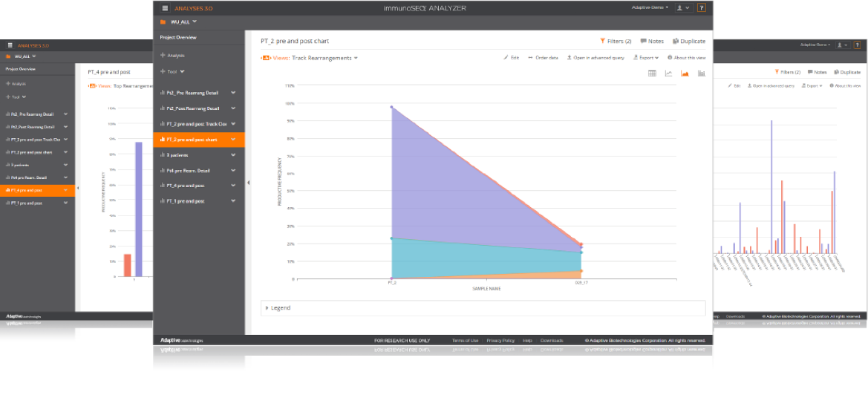Expand chevron beside Pt2_ Pre Rearrang Detail in center sidebar
Image resolution: width=868 pixels, height=395 pixels.
pyautogui.click(x=233, y=93)
